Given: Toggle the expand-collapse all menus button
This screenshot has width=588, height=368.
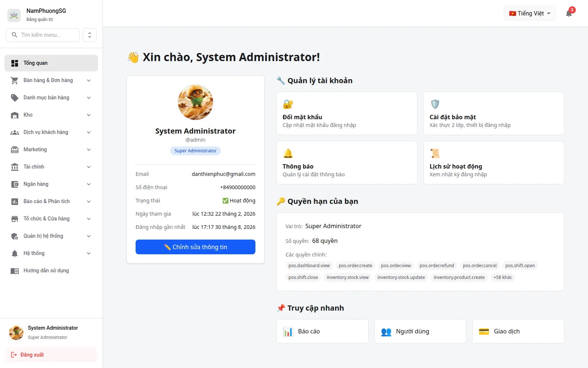Looking at the screenshot, I should tap(90, 35).
